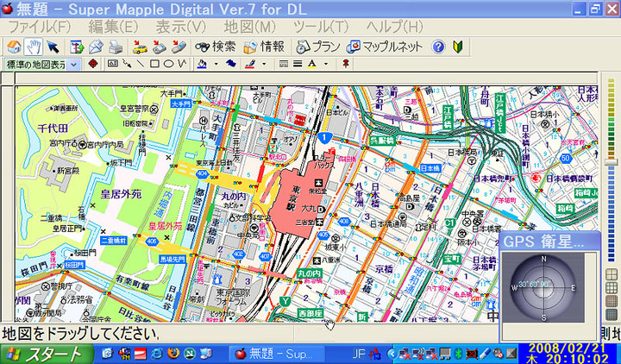Expand the line color dropdown arrow

click(x=264, y=64)
